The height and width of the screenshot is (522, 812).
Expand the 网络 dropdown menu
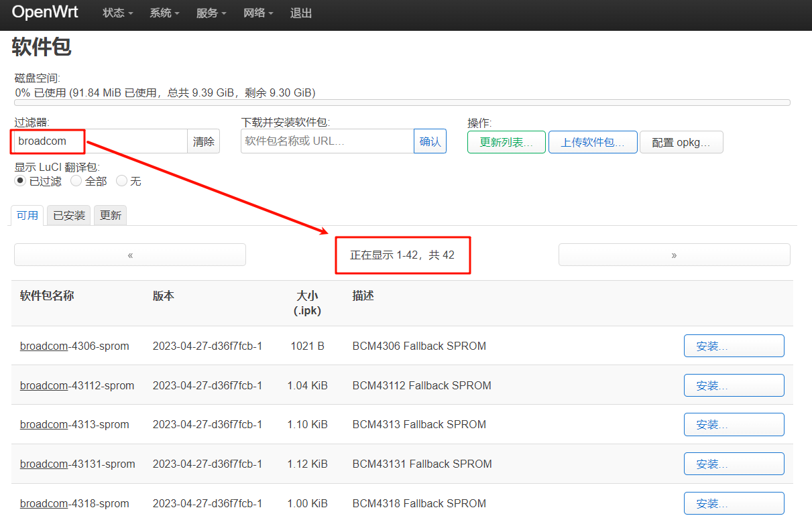(x=258, y=13)
